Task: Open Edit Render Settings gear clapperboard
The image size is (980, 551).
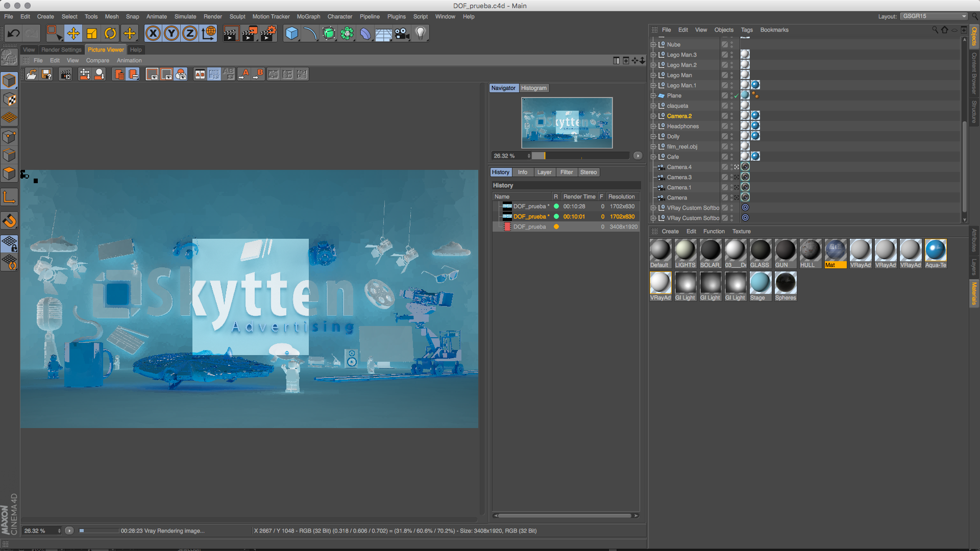Action: click(x=268, y=34)
